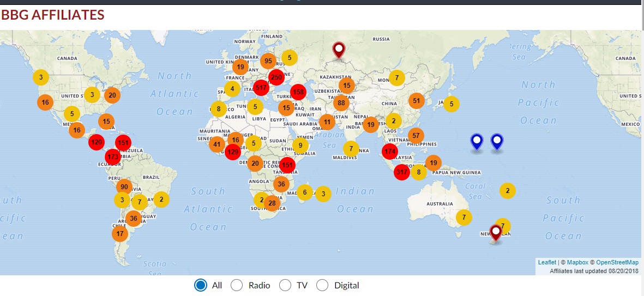Open the 317 cluster over Indonesia
The height and width of the screenshot is (296, 644).
(x=402, y=172)
